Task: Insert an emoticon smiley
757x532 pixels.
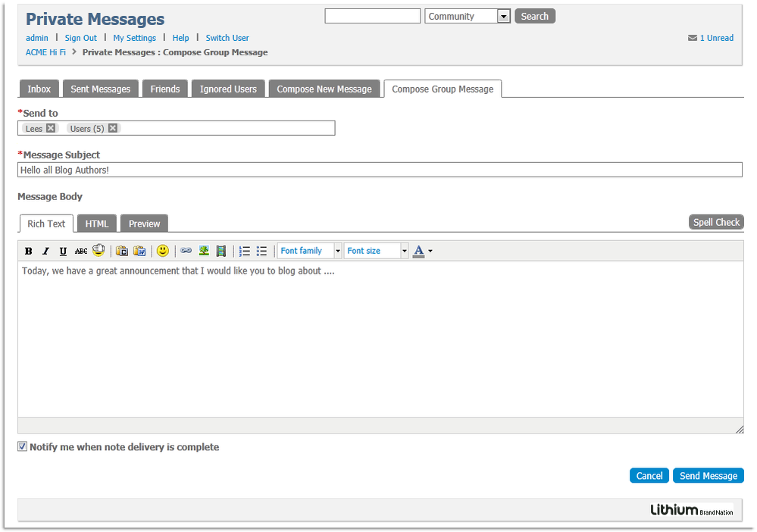Action: tap(163, 251)
